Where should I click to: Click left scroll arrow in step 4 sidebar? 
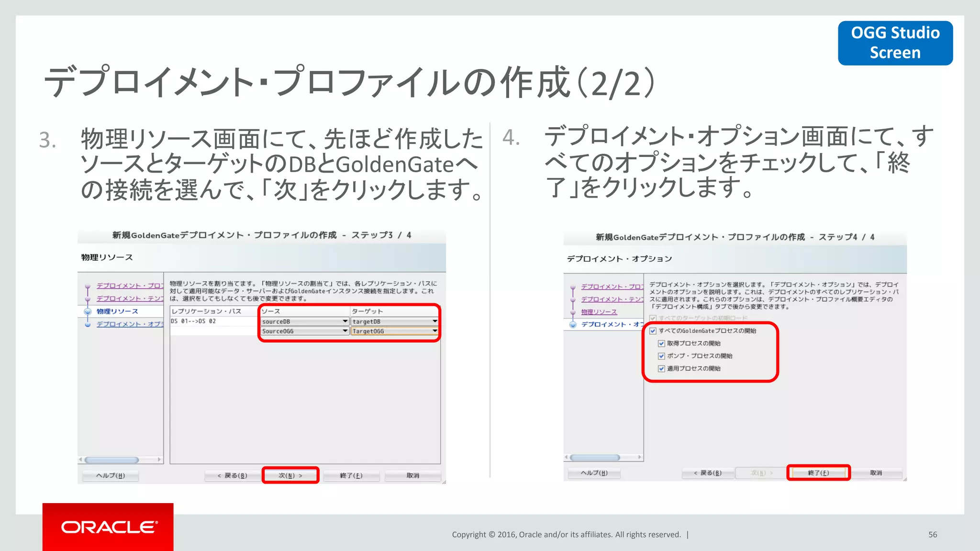tap(567, 457)
